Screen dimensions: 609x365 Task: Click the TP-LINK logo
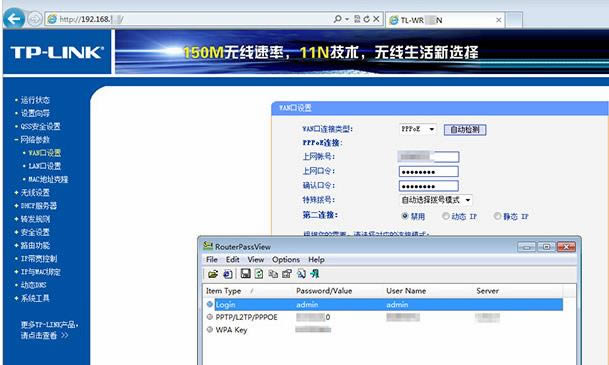click(57, 52)
